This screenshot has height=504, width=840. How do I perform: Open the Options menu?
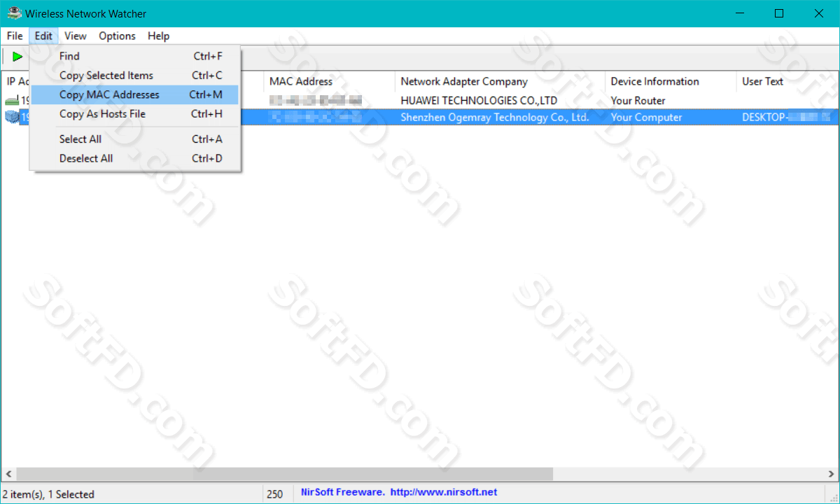click(x=117, y=36)
